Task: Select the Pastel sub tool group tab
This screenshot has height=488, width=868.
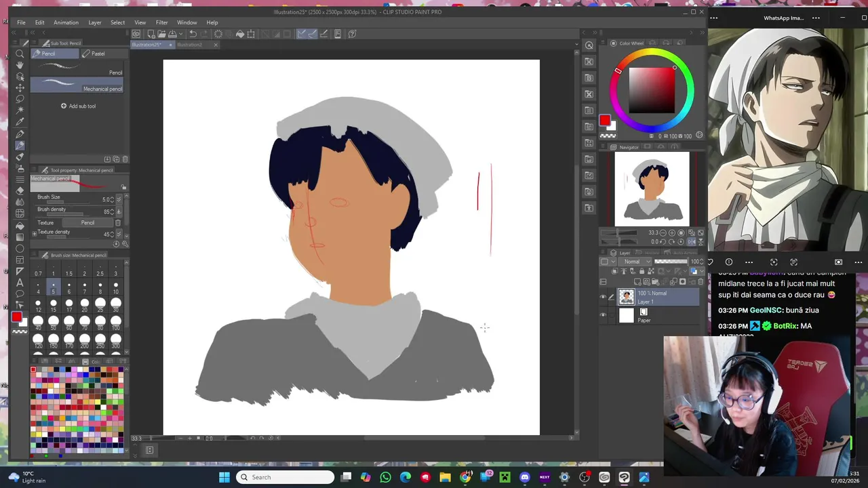Action: tap(103, 54)
